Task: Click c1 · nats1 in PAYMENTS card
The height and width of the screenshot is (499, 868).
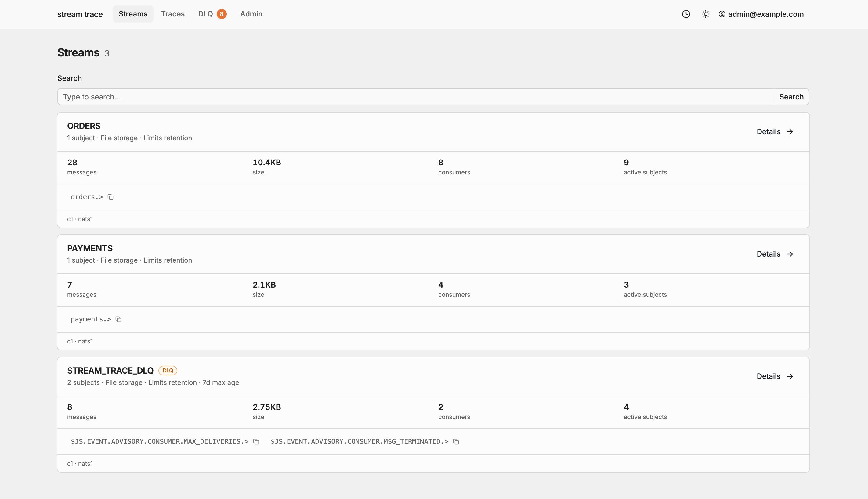Action: (x=80, y=341)
